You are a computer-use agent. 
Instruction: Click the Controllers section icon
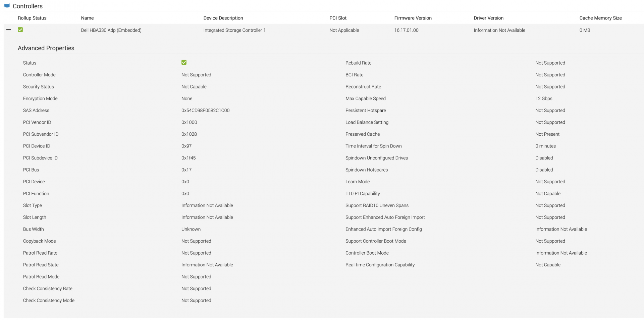click(7, 6)
